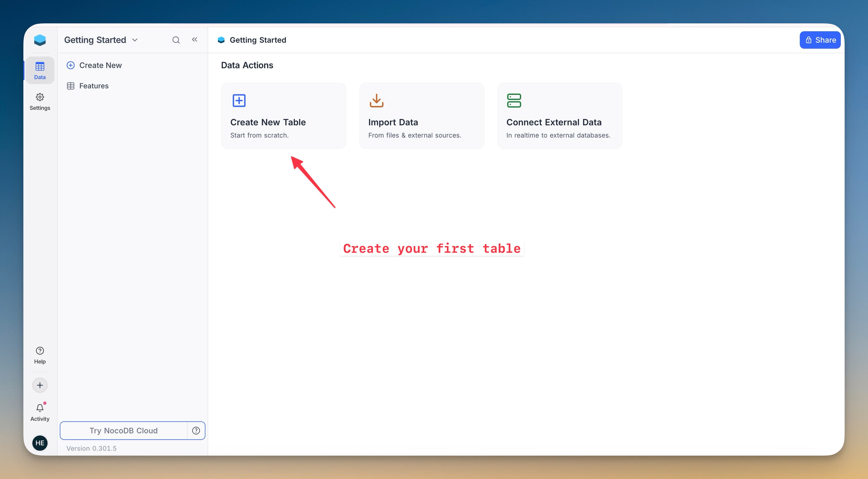This screenshot has height=479, width=868.
Task: Click the blue plus-square table icon
Action: (239, 101)
